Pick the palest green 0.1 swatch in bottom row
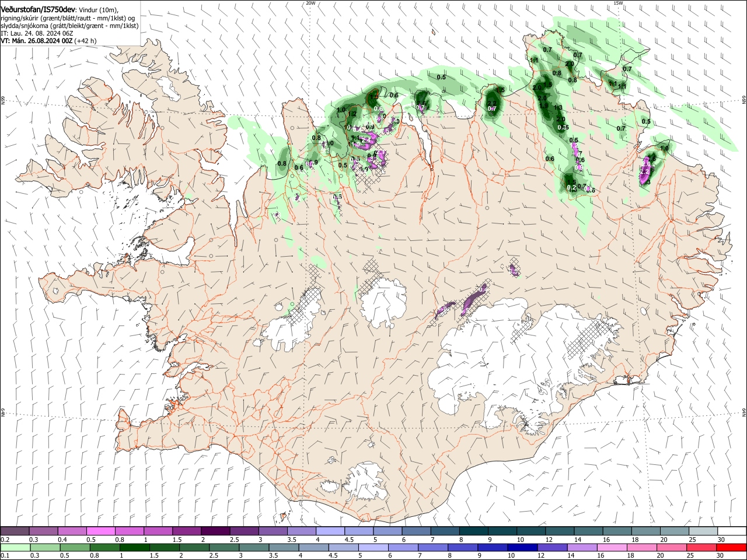The height and width of the screenshot is (560, 747). pos(16,547)
